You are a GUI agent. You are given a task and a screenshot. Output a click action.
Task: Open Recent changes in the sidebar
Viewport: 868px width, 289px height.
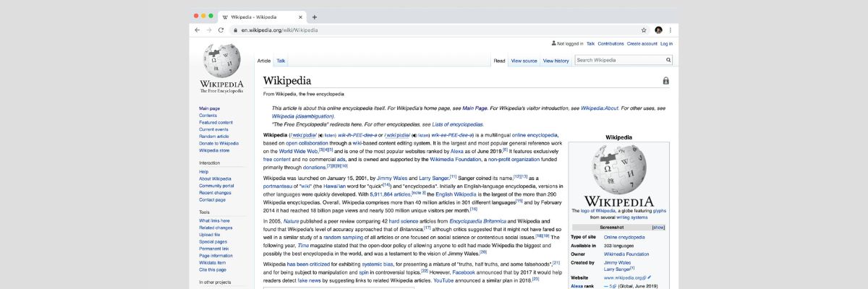(x=215, y=193)
